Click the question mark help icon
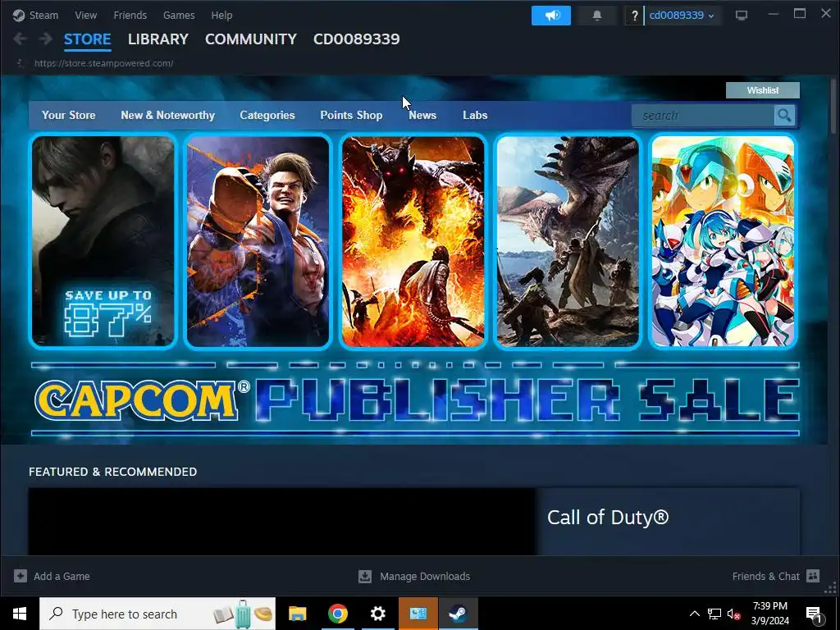 [x=634, y=16]
